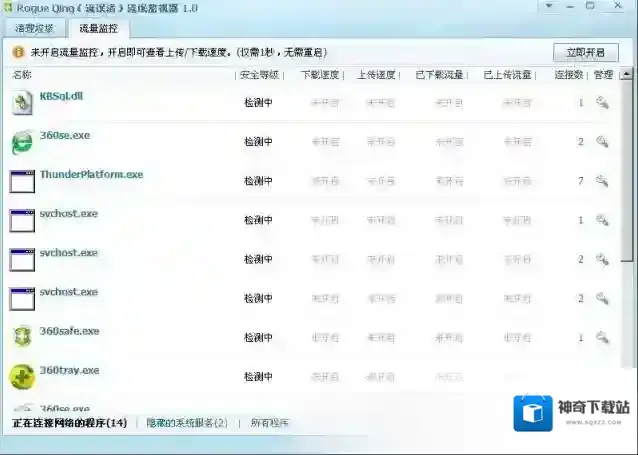Open manage icon for ThunderPlatform.exe row

click(x=602, y=181)
